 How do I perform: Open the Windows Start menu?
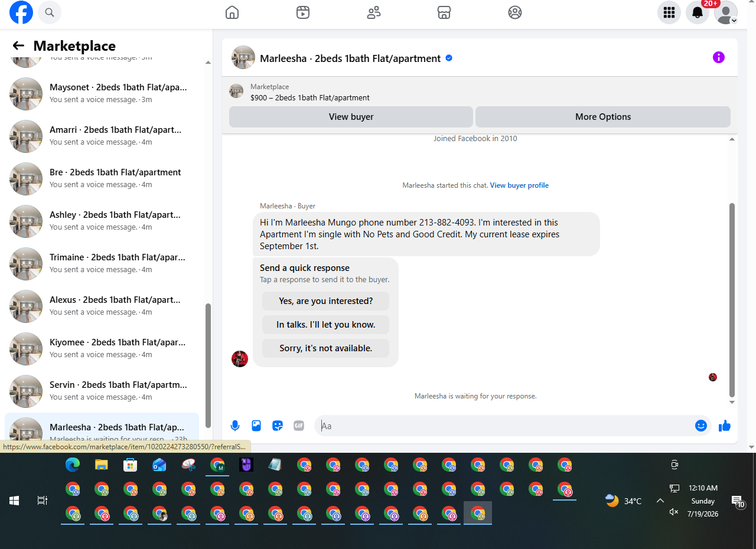tap(14, 501)
